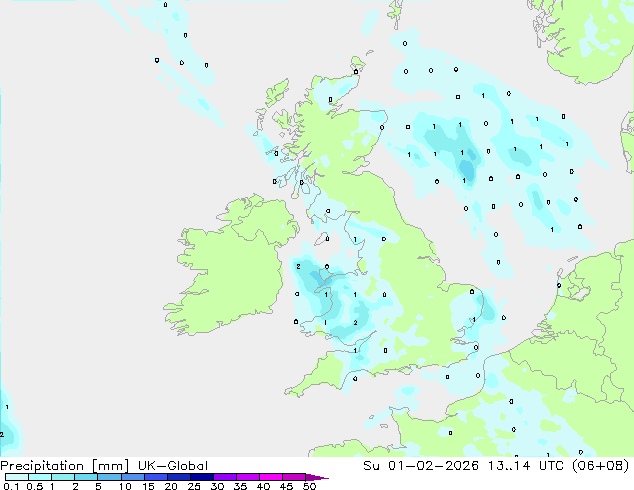The image size is (634, 490).
Task: Click the '25' legend scale label
Action: (x=194, y=486)
